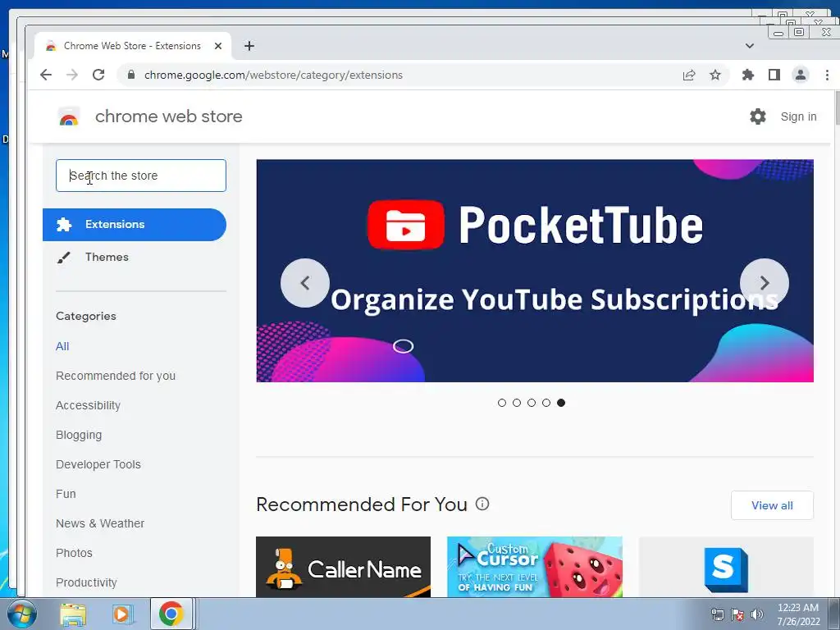This screenshot has height=630, width=840.
Task: Click the chrome web store title
Action: (x=169, y=116)
